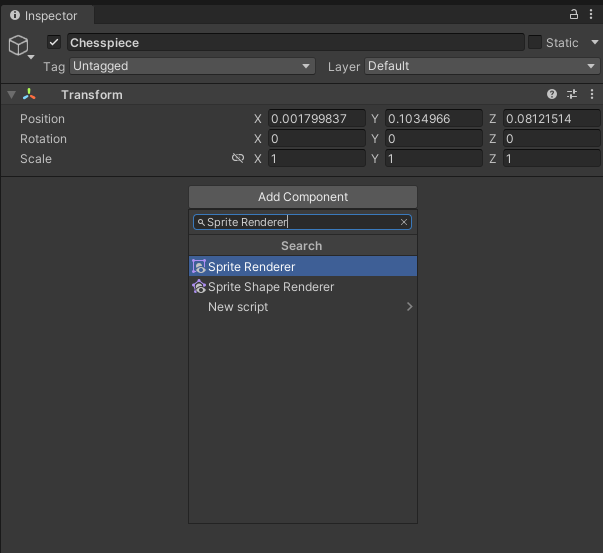Click the Position label
The width and height of the screenshot is (603, 553).
coord(42,118)
